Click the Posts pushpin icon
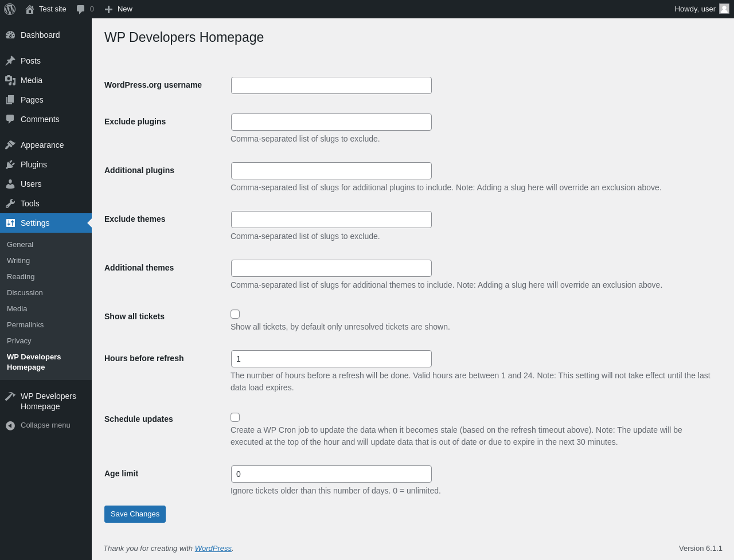The width and height of the screenshot is (734, 560). (x=10, y=61)
